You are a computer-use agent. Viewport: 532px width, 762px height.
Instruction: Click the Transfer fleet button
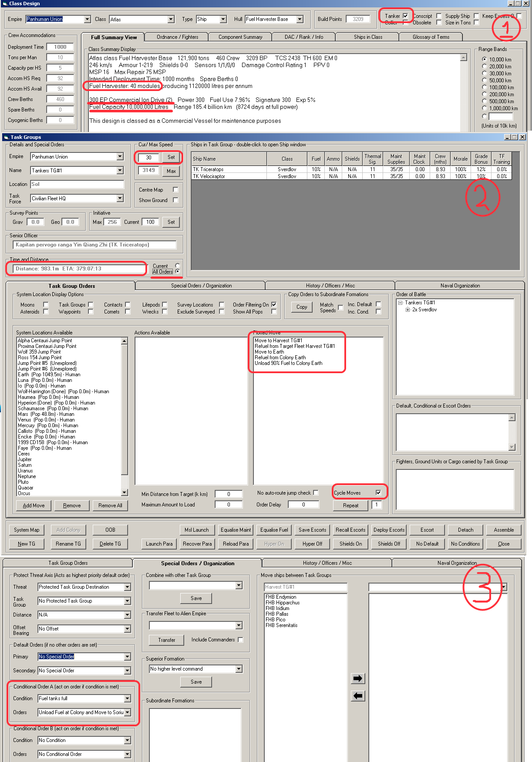167,640
